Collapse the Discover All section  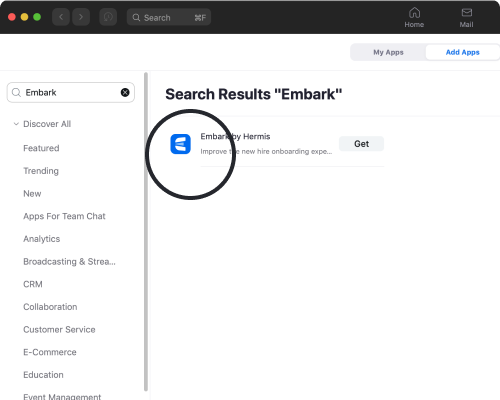pos(16,124)
